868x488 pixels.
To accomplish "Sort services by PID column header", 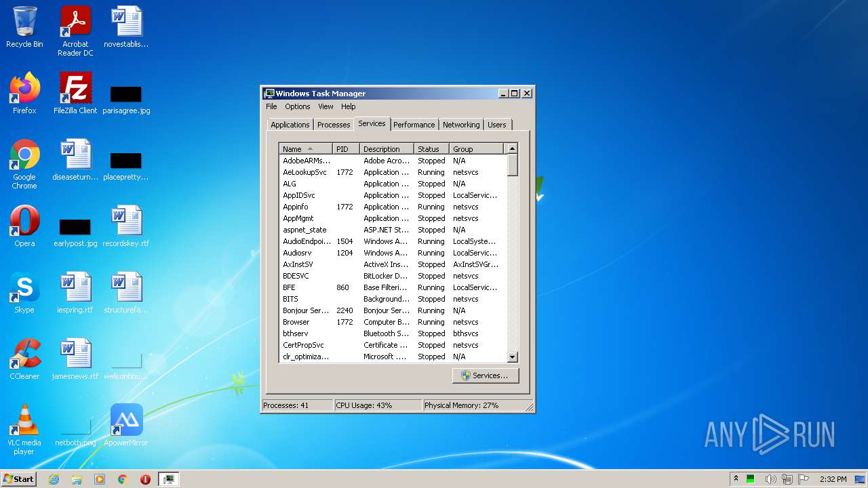I will point(346,149).
